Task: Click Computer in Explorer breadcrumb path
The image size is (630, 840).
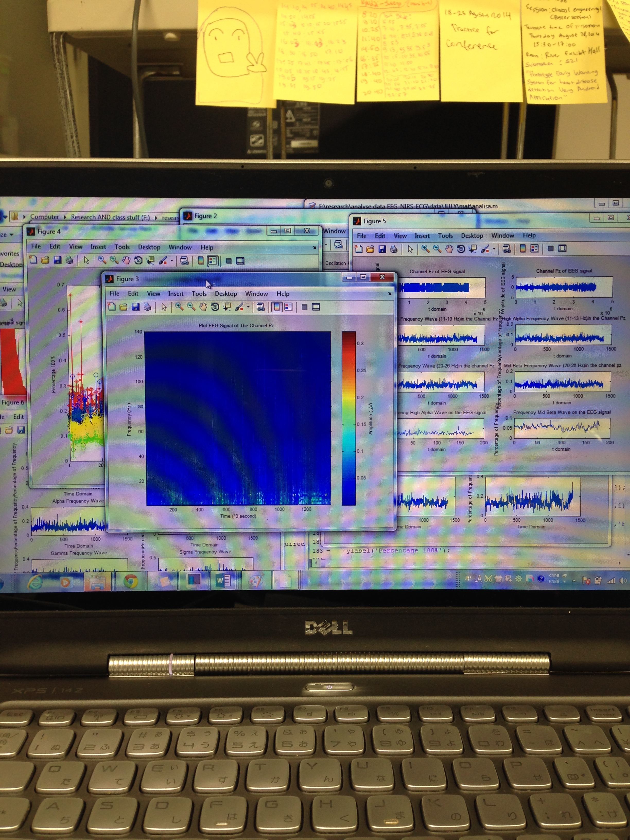Action: (x=45, y=217)
